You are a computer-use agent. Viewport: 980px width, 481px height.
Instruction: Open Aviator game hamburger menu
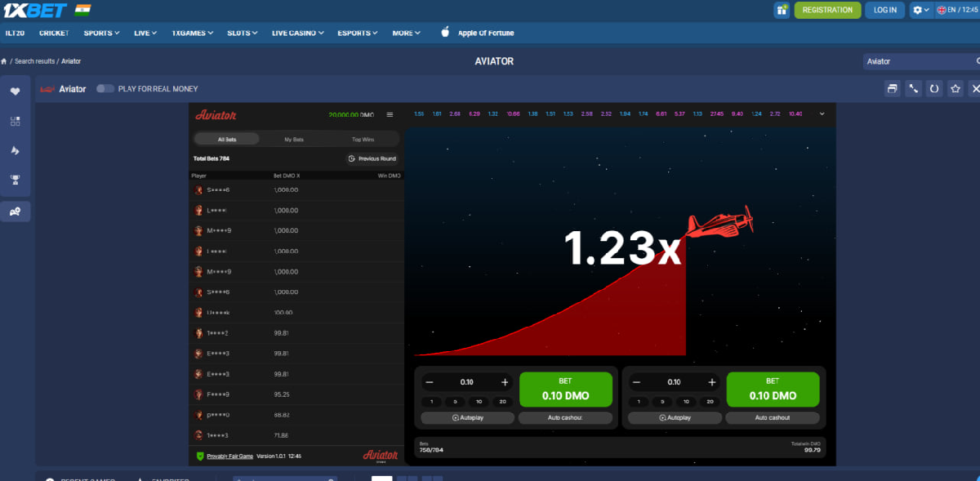click(390, 115)
